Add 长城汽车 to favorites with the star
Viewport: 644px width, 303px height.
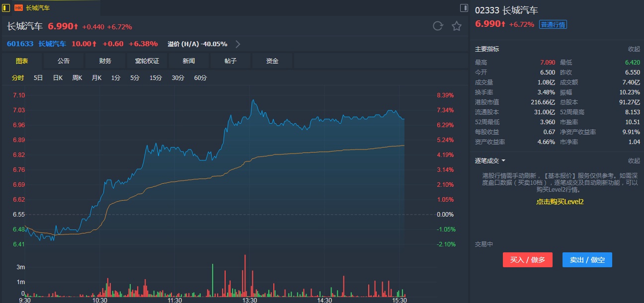[457, 26]
